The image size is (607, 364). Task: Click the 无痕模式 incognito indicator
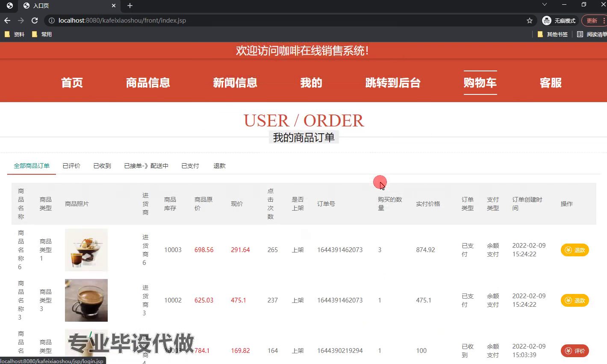(559, 21)
